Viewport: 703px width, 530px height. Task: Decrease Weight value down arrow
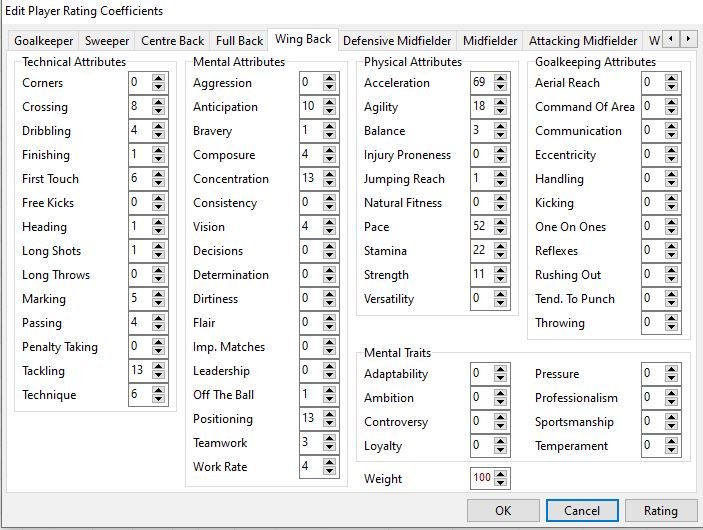(x=500, y=483)
